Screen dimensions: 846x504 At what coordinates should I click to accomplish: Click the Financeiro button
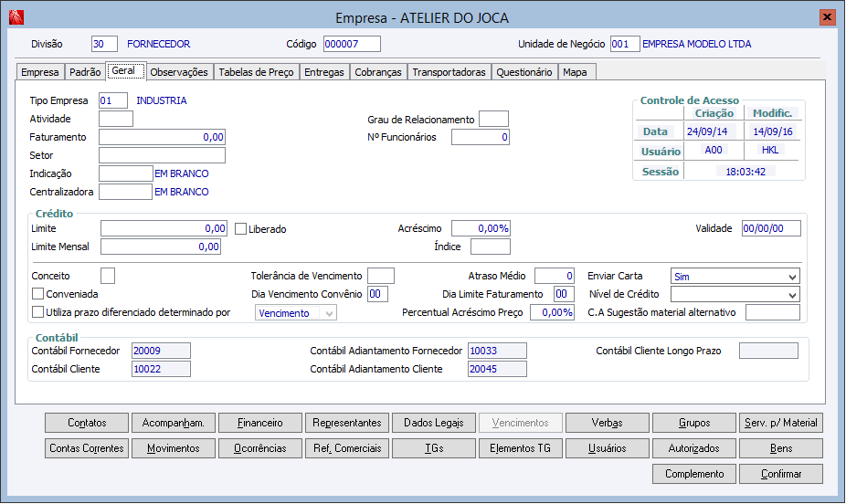(x=260, y=423)
